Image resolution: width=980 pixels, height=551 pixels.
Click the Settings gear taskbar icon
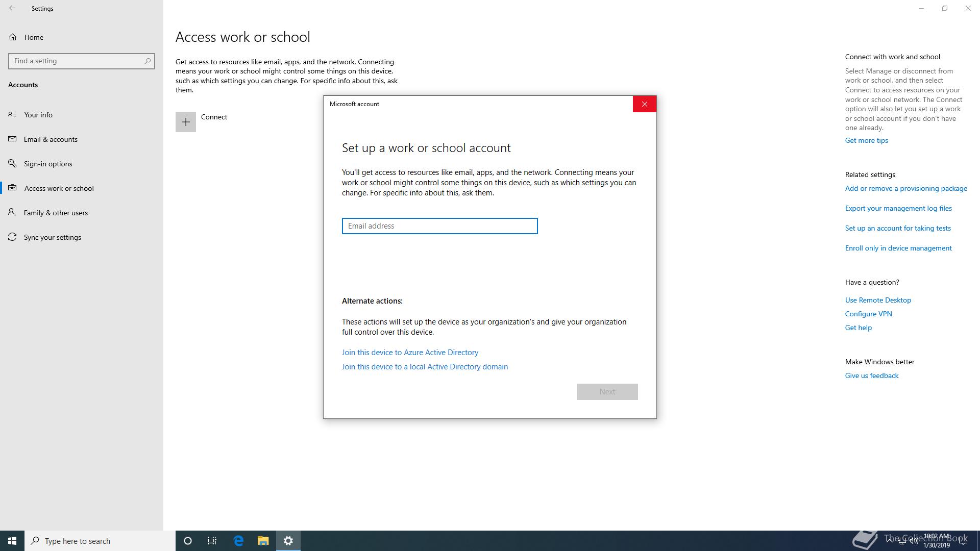[288, 541]
